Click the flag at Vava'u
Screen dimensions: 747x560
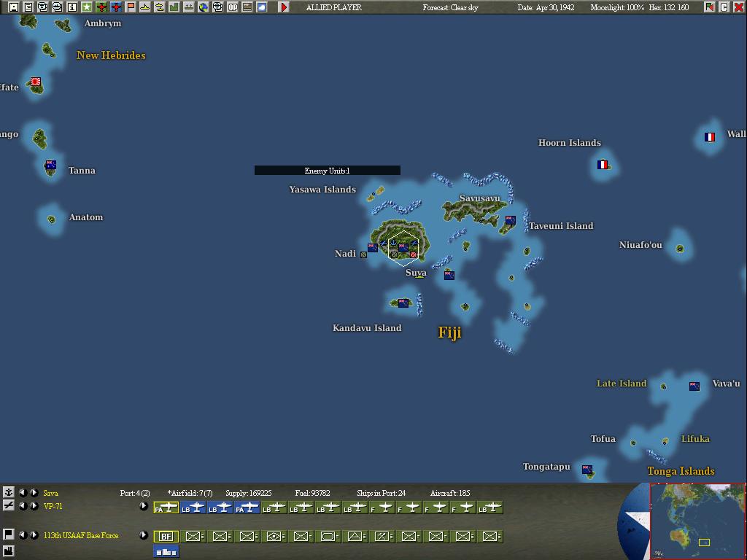pos(694,386)
